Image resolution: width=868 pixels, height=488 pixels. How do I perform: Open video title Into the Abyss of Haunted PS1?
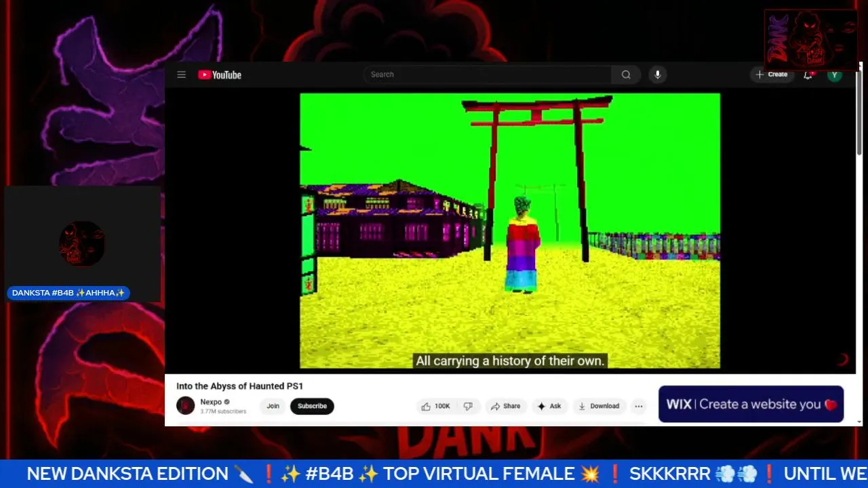click(240, 386)
